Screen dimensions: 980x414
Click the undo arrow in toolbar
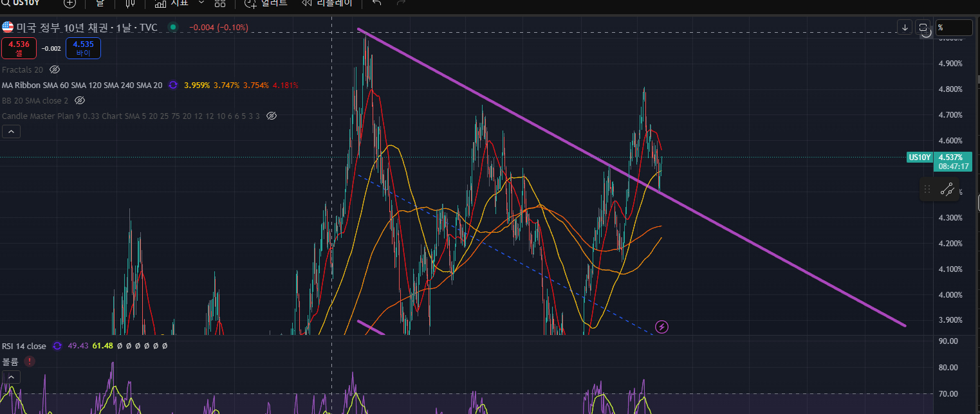tap(377, 3)
